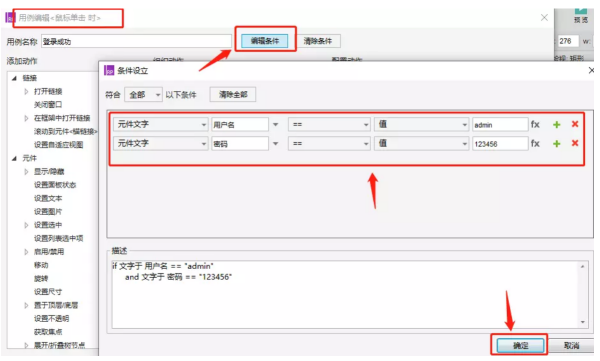Open the 值 type dropdown in the admin row

pyautogui.click(x=421, y=124)
